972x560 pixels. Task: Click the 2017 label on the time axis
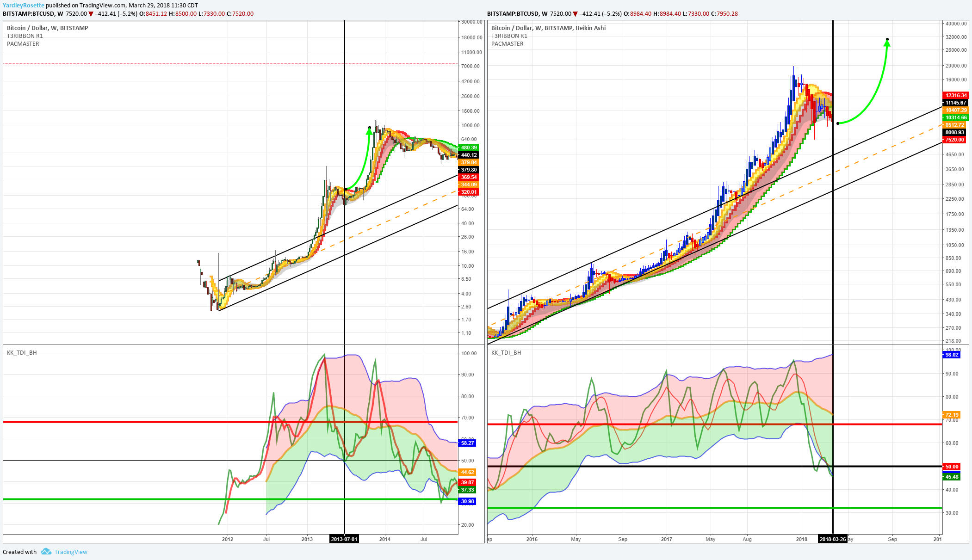(666, 539)
